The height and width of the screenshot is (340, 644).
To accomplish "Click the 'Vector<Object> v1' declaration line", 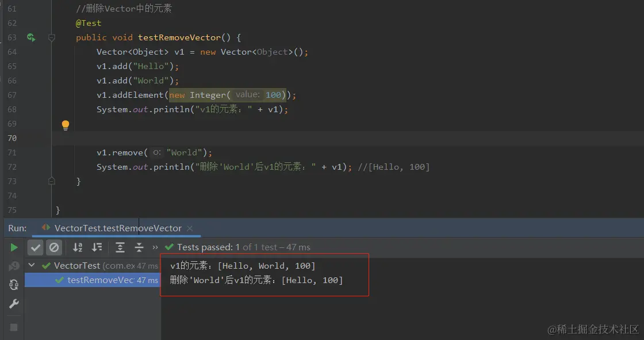I will pos(202,52).
